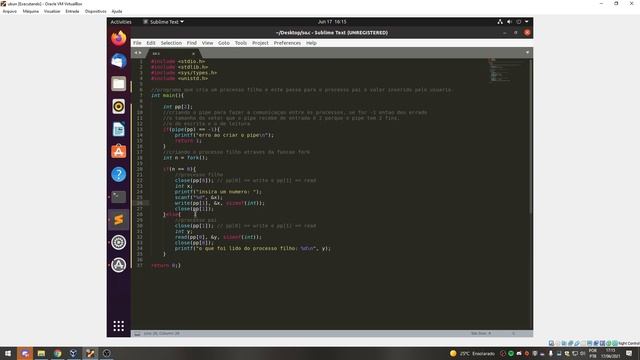This screenshot has height=360, width=640.
Task: Open the syntax selector in status bar
Action: tap(513, 333)
